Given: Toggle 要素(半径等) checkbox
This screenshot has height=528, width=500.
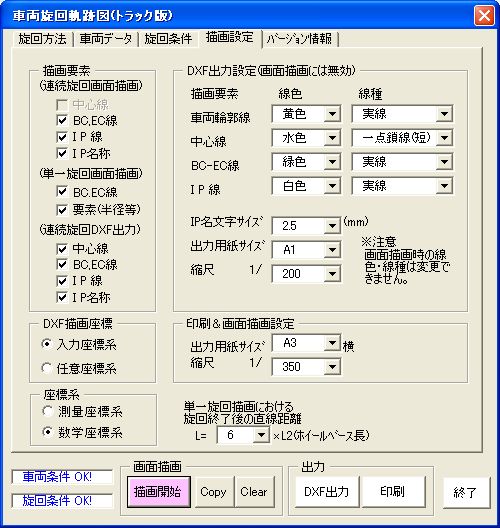Looking at the screenshot, I should (x=62, y=209).
